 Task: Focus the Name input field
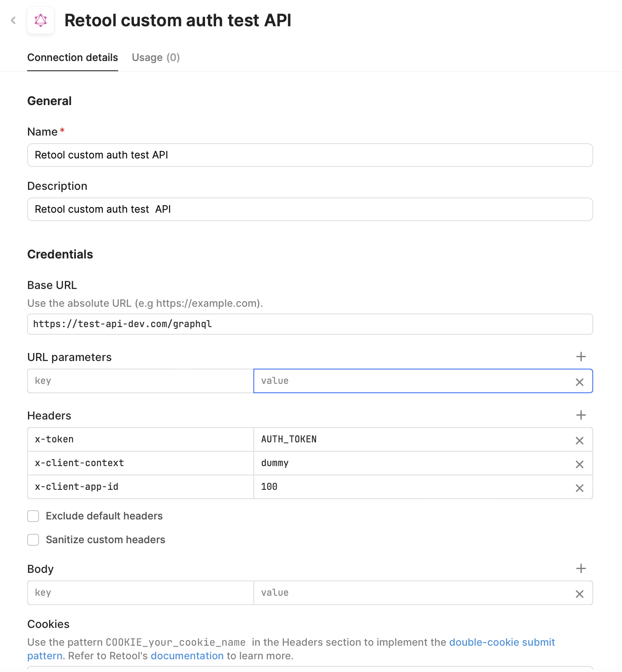[x=310, y=155]
